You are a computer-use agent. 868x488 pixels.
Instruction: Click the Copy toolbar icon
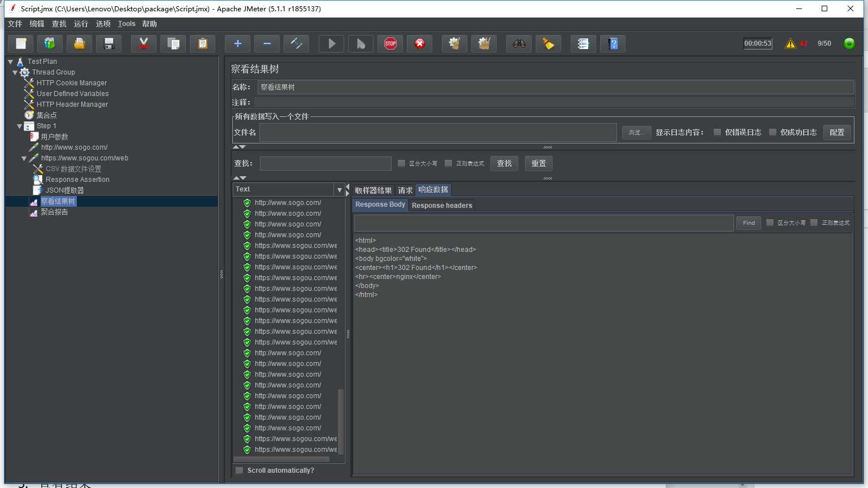(173, 43)
